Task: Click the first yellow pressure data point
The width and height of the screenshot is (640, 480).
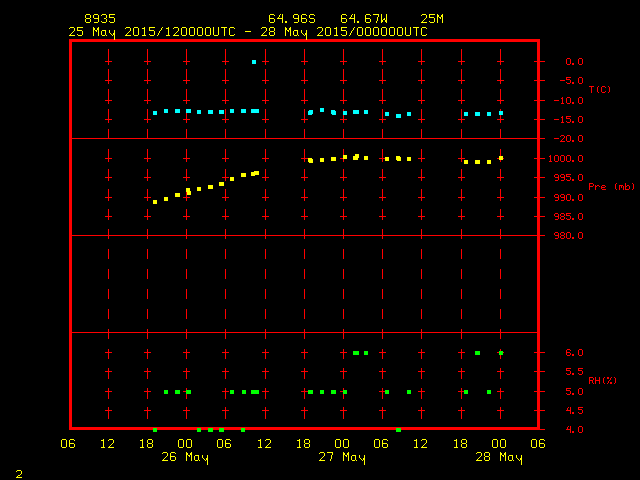Action: (155, 202)
